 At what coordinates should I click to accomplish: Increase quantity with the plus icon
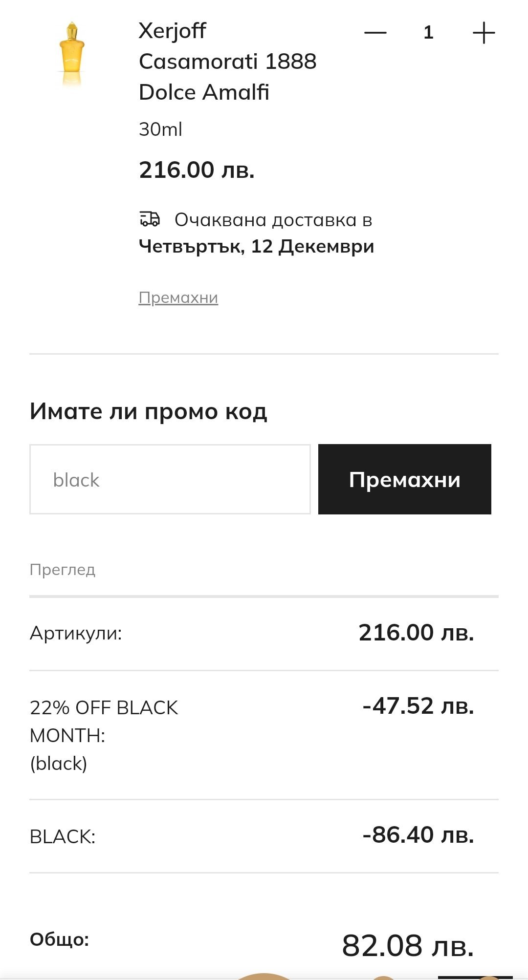click(x=484, y=33)
